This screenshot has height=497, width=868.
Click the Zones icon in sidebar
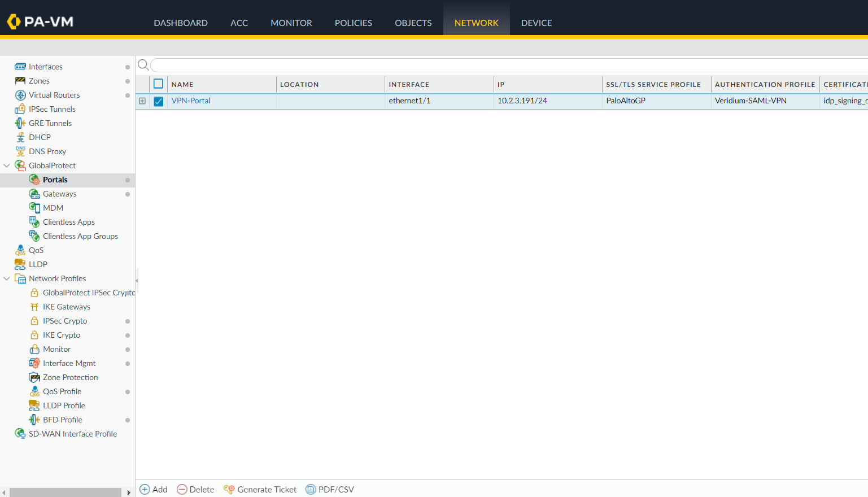pyautogui.click(x=20, y=81)
